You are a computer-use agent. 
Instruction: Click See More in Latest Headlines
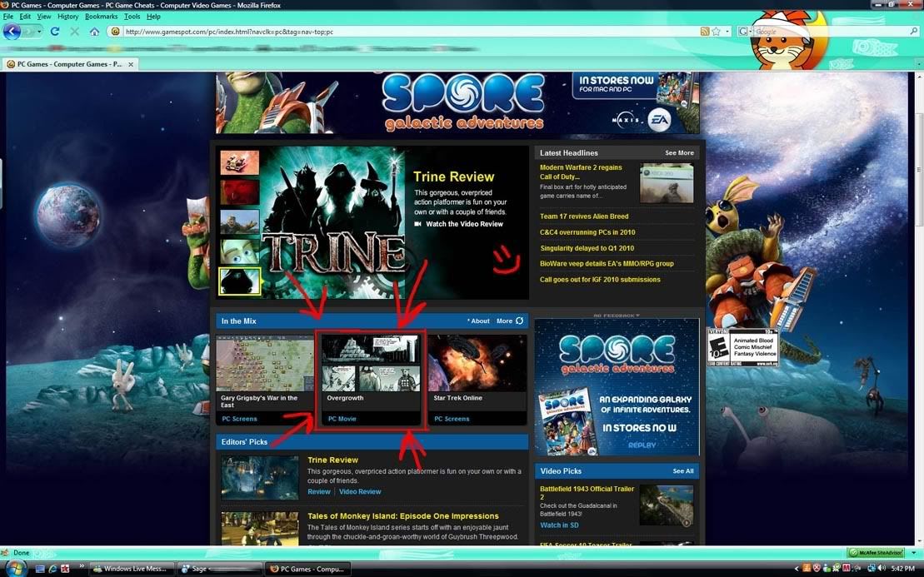click(x=679, y=152)
